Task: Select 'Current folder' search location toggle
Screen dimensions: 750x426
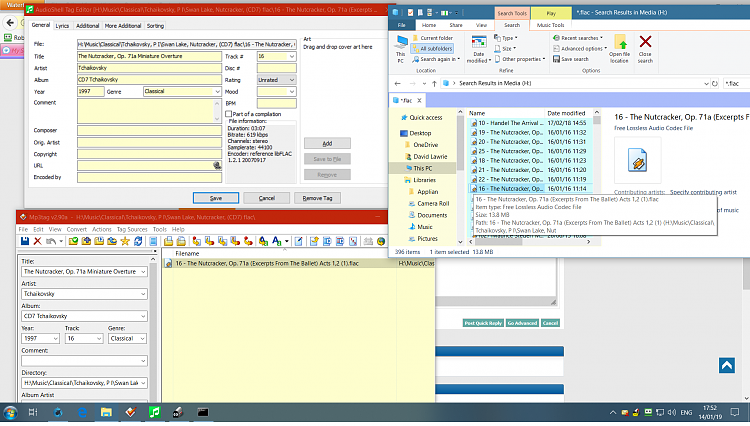Action: 432,38
